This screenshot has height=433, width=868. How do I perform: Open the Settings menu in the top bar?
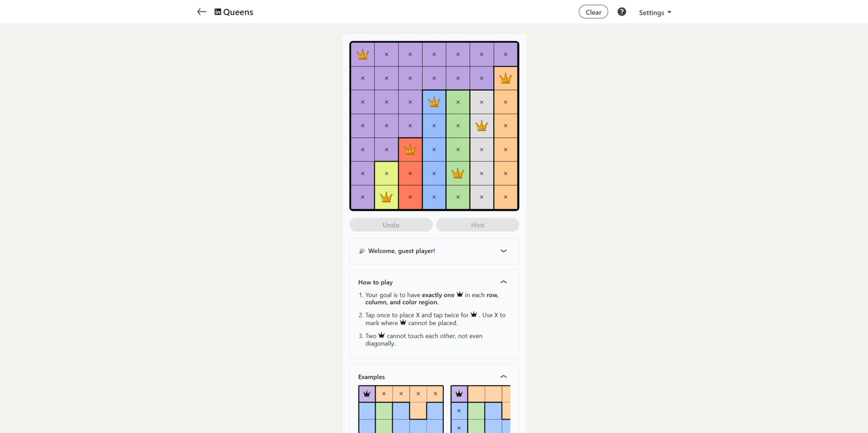(655, 12)
